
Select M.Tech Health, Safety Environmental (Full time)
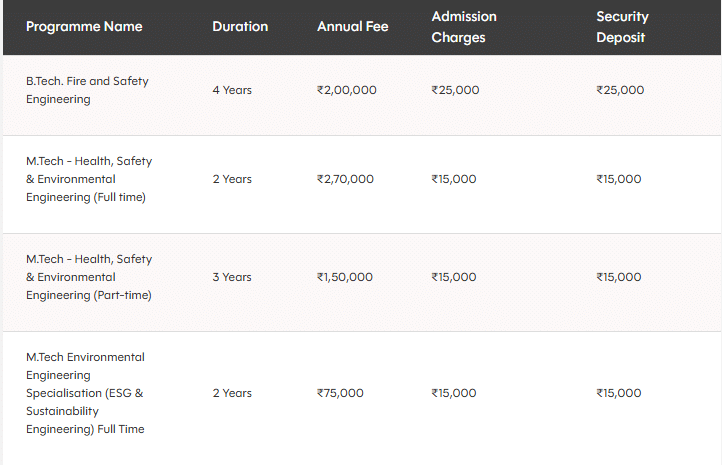coord(89,179)
